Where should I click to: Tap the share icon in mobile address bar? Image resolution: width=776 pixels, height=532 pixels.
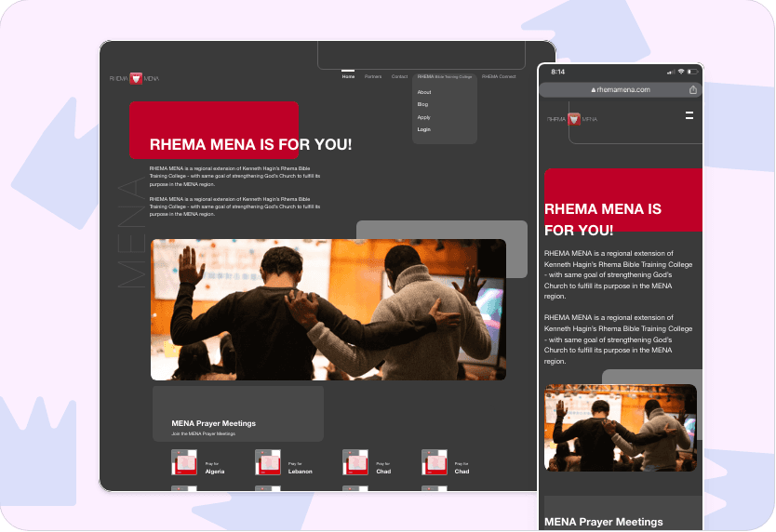[x=693, y=89]
